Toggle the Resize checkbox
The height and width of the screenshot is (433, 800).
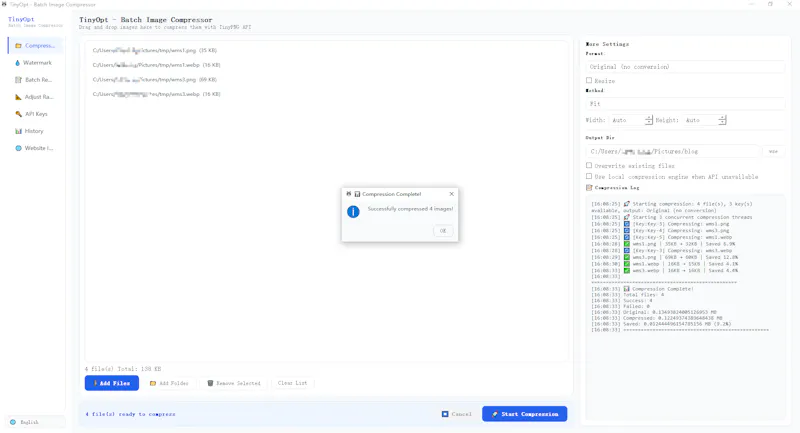589,81
